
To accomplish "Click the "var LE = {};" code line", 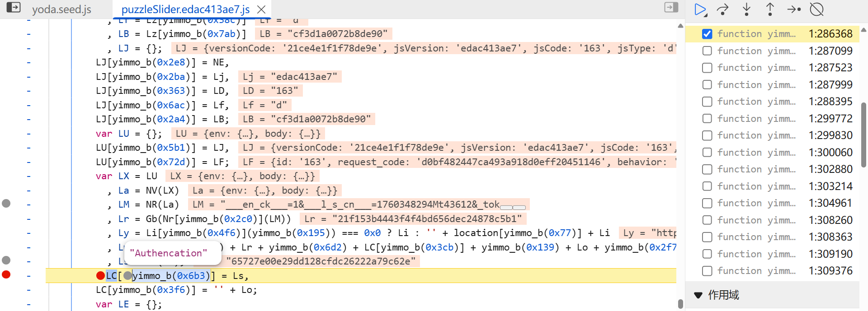I will [128, 304].
